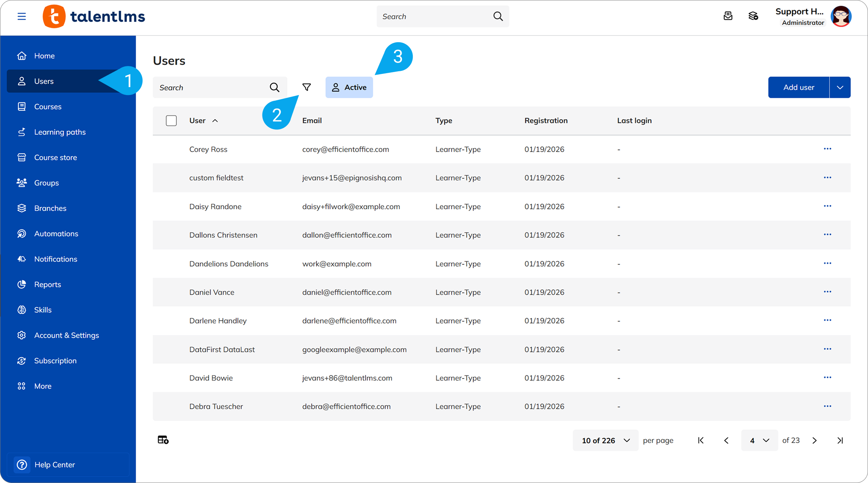Go to the next page arrow

click(814, 440)
